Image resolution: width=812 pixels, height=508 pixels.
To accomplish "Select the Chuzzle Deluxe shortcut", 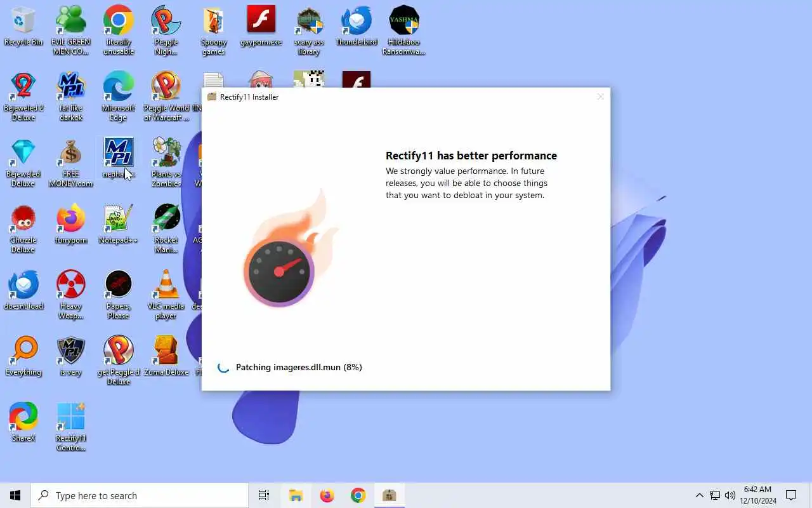I will click(23, 229).
